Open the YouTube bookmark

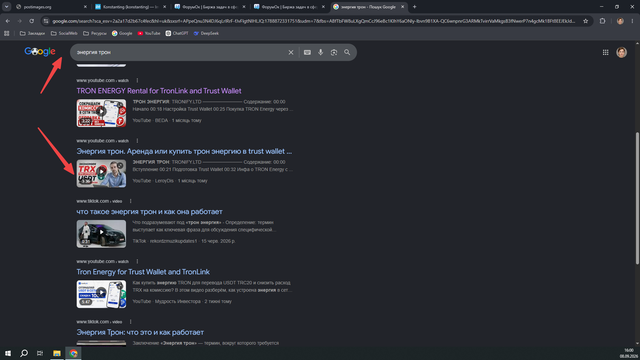pyautogui.click(x=149, y=33)
